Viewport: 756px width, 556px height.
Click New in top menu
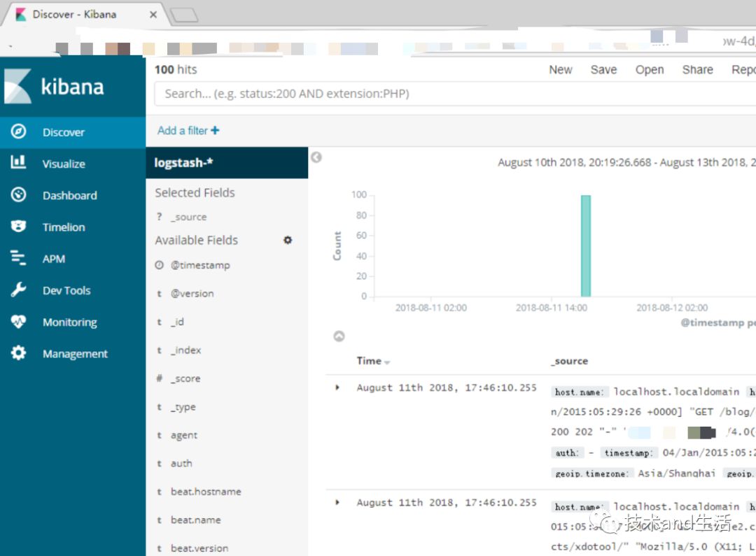[560, 70]
